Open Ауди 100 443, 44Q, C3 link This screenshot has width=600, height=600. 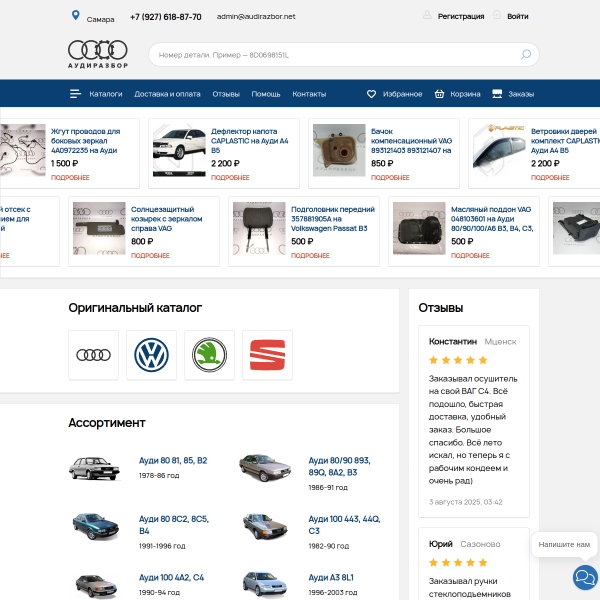(x=344, y=525)
